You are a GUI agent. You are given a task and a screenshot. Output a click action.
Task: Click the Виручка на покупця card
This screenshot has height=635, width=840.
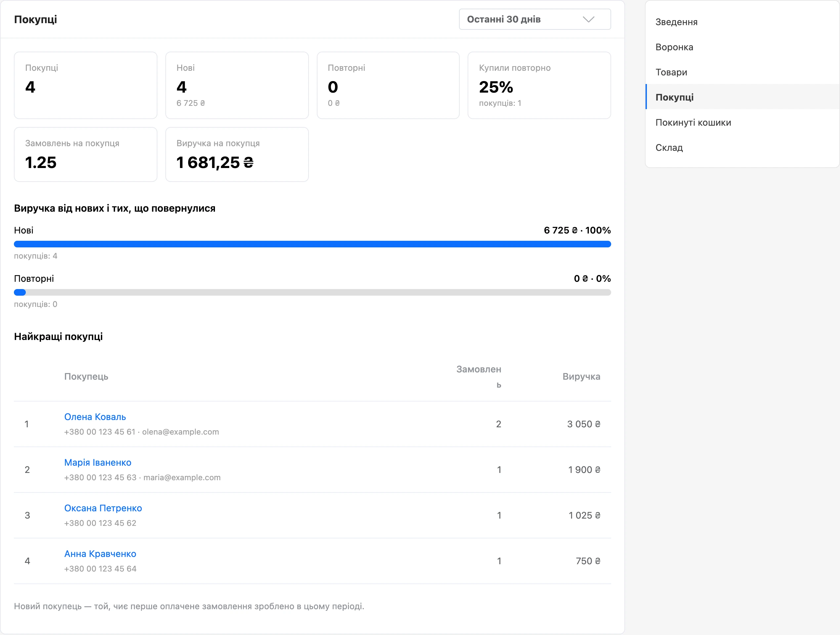pos(237,154)
